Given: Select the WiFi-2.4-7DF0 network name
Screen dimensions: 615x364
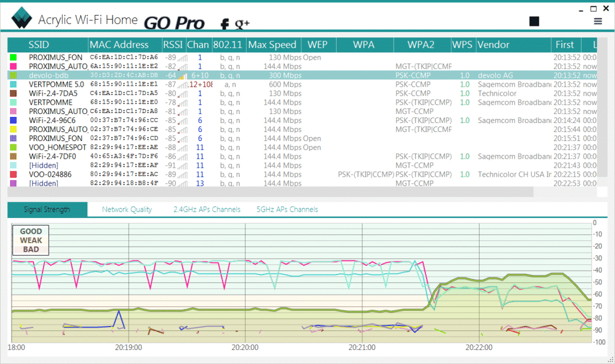Looking at the screenshot, I should pyautogui.click(x=53, y=157).
